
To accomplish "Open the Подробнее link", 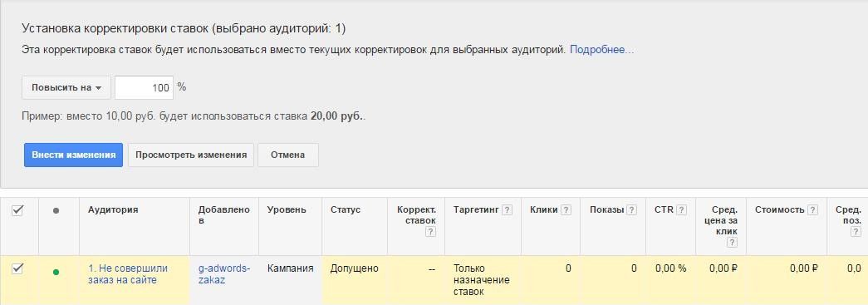I will [601, 50].
